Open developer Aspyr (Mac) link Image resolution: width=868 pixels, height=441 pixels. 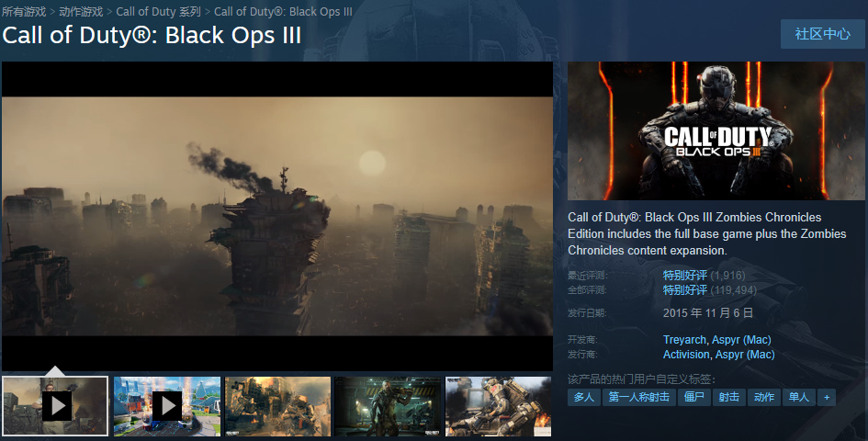coord(741,340)
